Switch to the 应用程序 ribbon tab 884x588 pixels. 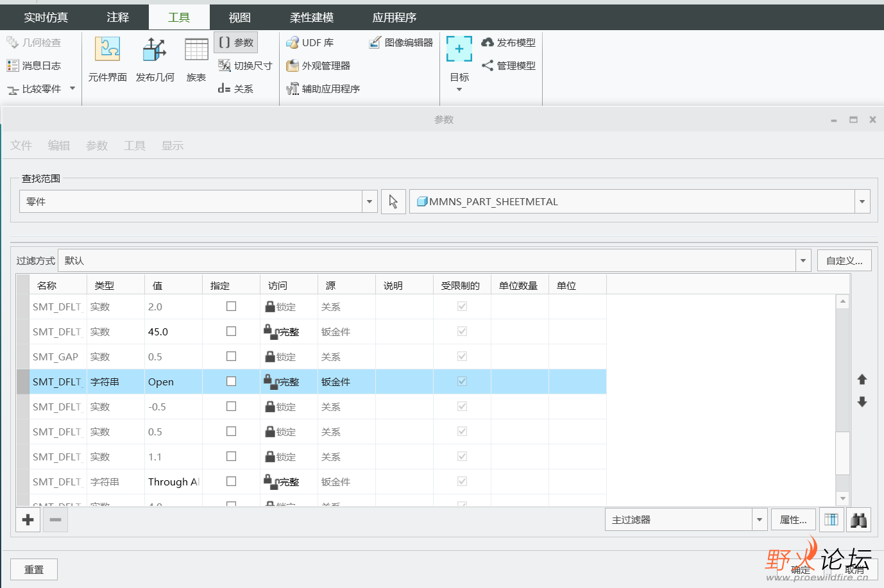tap(395, 17)
